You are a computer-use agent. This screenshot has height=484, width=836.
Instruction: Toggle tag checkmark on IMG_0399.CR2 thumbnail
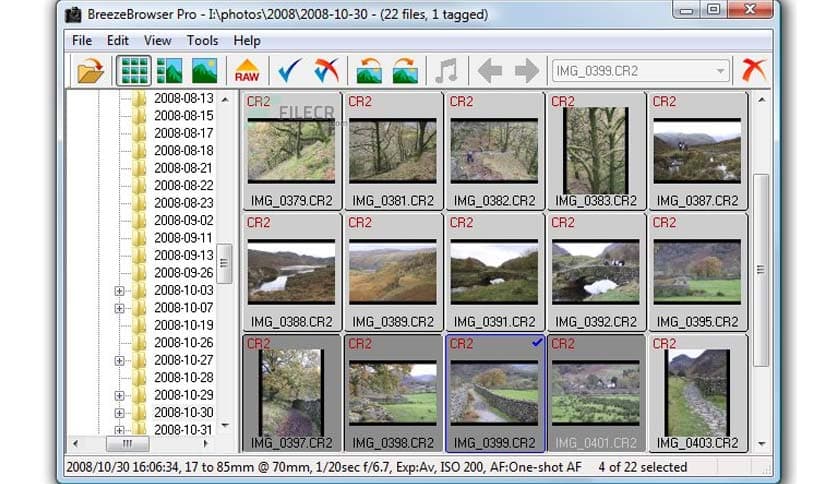coord(537,343)
